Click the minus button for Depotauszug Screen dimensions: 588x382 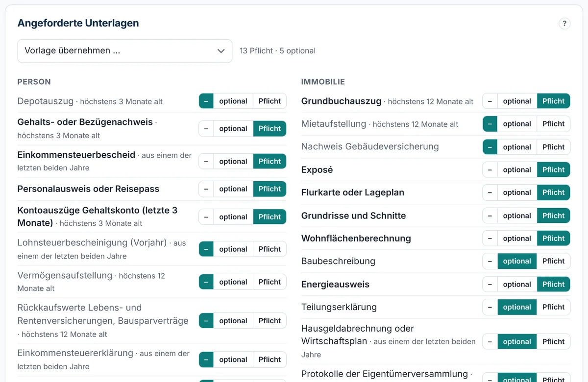[x=206, y=101]
